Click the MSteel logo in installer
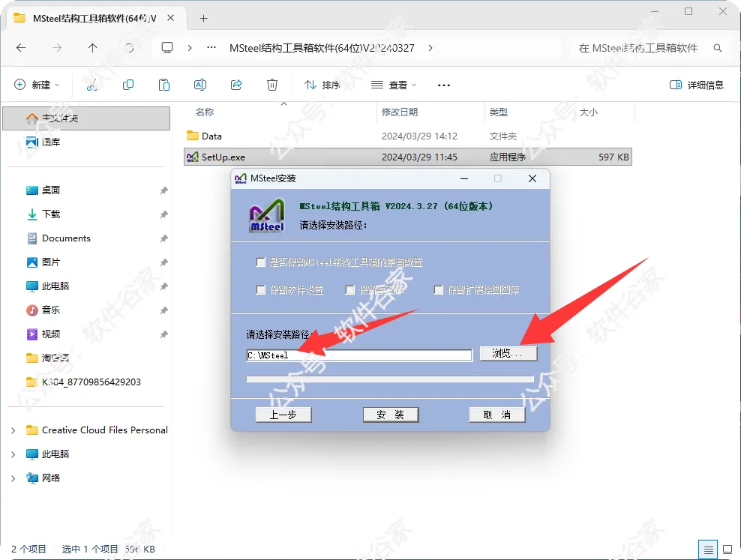The height and width of the screenshot is (560, 741). coord(267,215)
